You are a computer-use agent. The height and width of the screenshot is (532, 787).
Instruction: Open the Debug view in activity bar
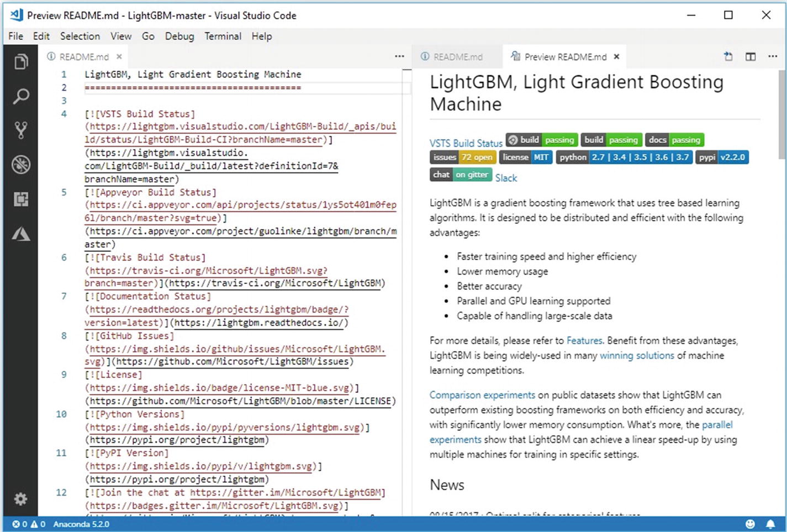pos(21,165)
